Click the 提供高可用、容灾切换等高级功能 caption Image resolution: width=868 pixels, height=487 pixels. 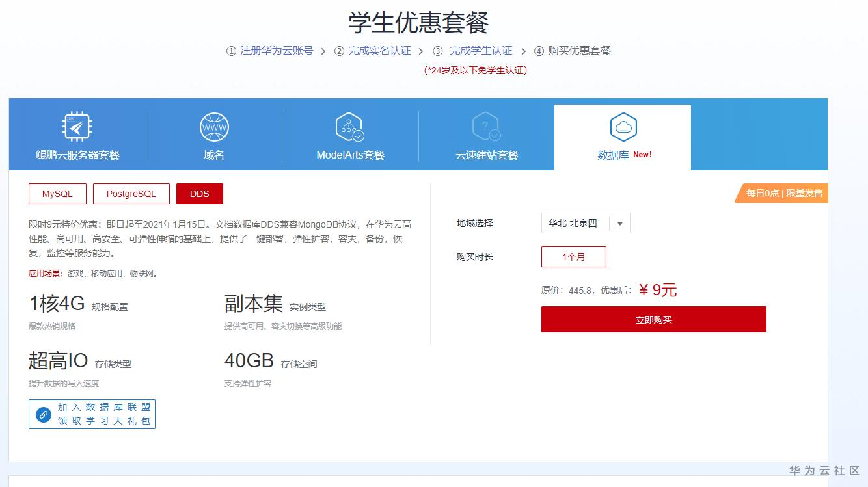pos(283,326)
